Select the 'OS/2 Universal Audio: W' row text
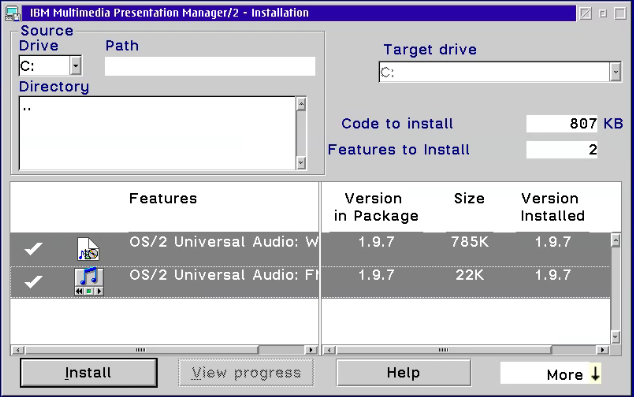 point(224,242)
